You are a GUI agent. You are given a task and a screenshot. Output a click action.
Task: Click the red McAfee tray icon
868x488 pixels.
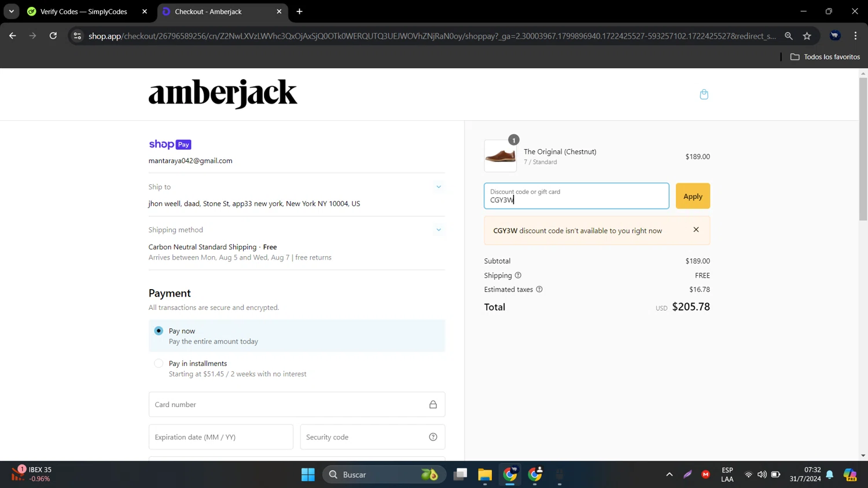click(705, 475)
